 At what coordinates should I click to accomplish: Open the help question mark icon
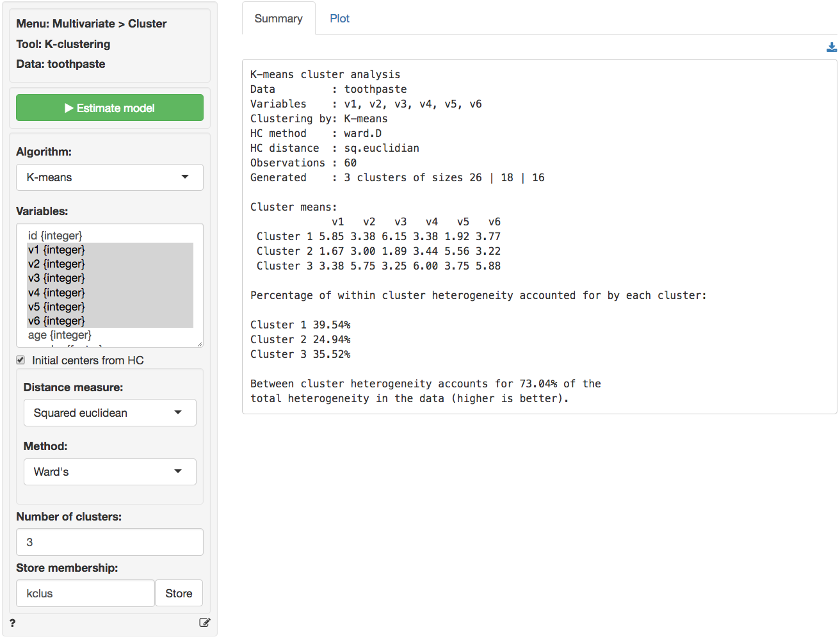[x=12, y=623]
